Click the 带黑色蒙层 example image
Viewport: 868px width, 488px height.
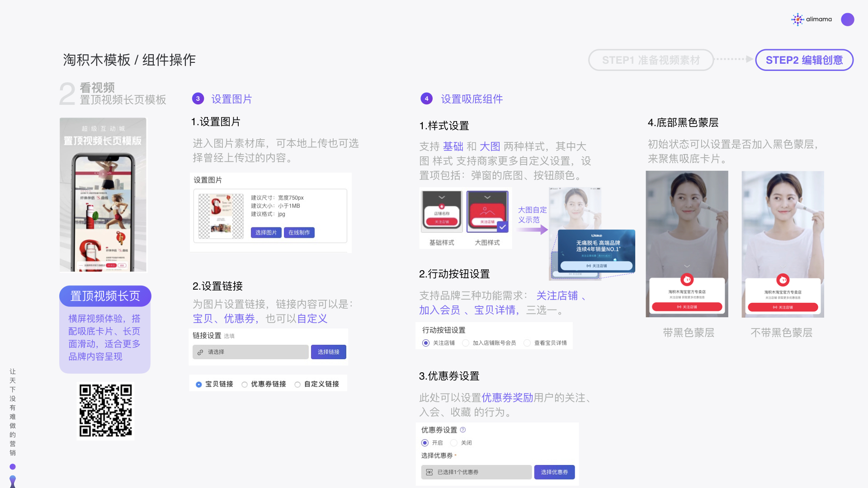pyautogui.click(x=687, y=244)
